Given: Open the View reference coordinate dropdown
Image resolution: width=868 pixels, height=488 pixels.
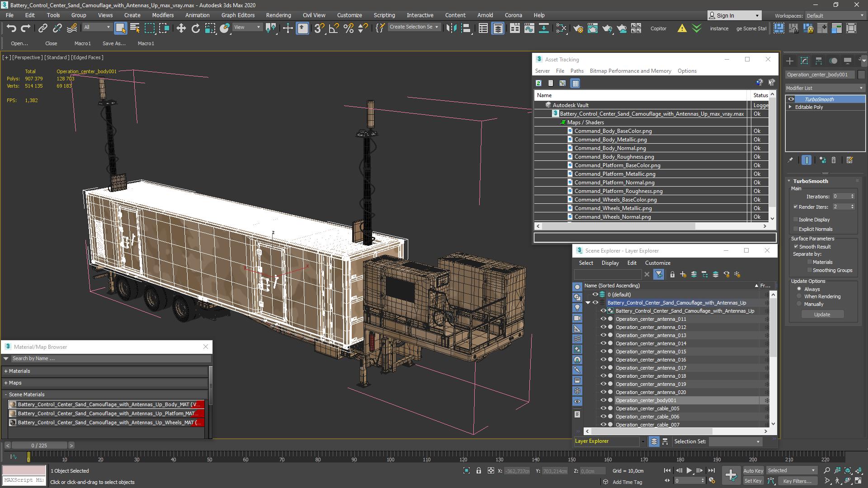Looking at the screenshot, I should [247, 27].
